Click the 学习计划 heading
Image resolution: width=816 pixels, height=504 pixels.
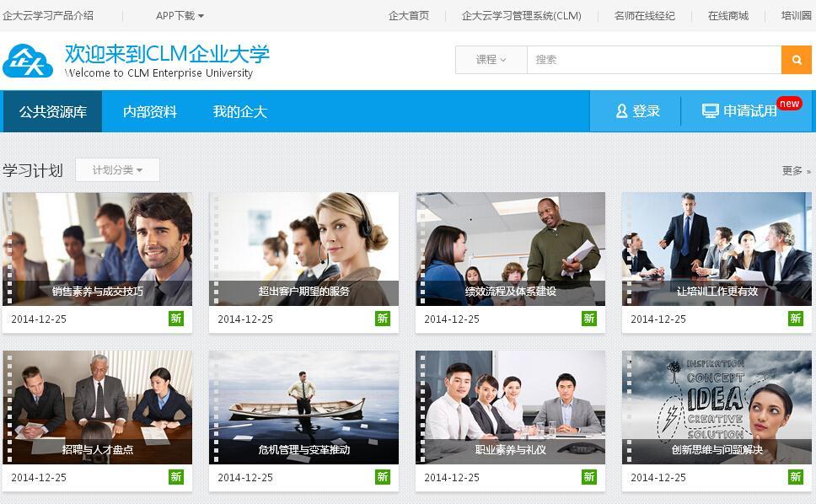33,170
